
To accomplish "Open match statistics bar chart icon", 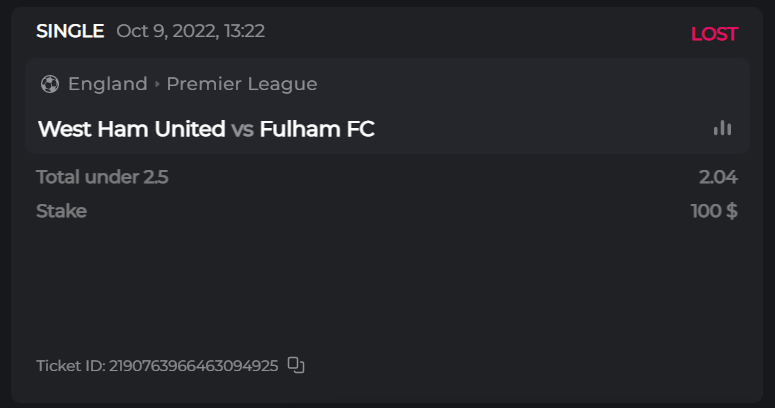I will [x=722, y=128].
